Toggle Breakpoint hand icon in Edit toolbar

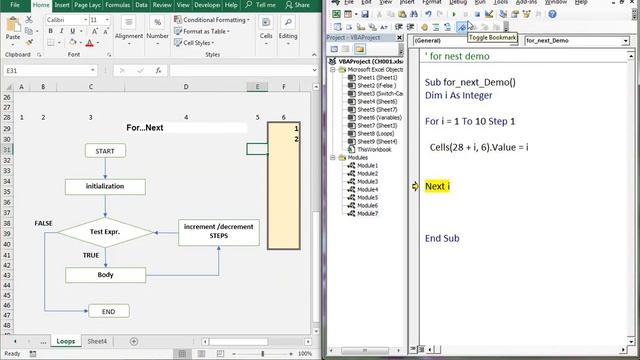[424, 27]
